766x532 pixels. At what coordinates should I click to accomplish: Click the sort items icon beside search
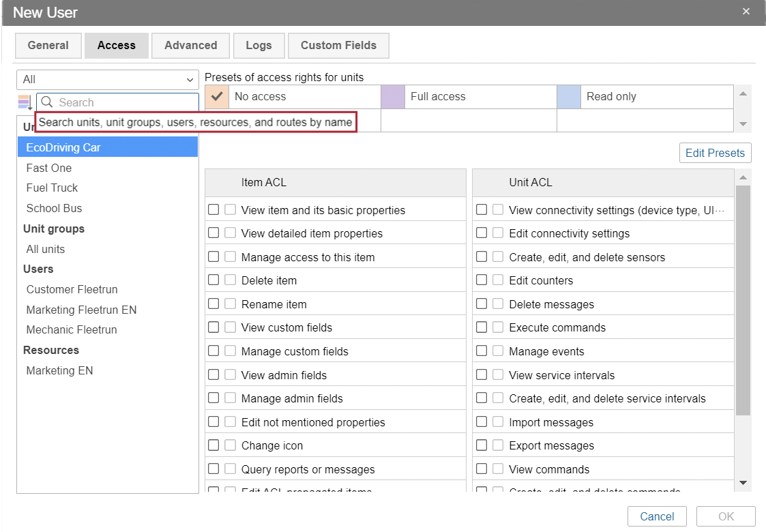tap(25, 103)
